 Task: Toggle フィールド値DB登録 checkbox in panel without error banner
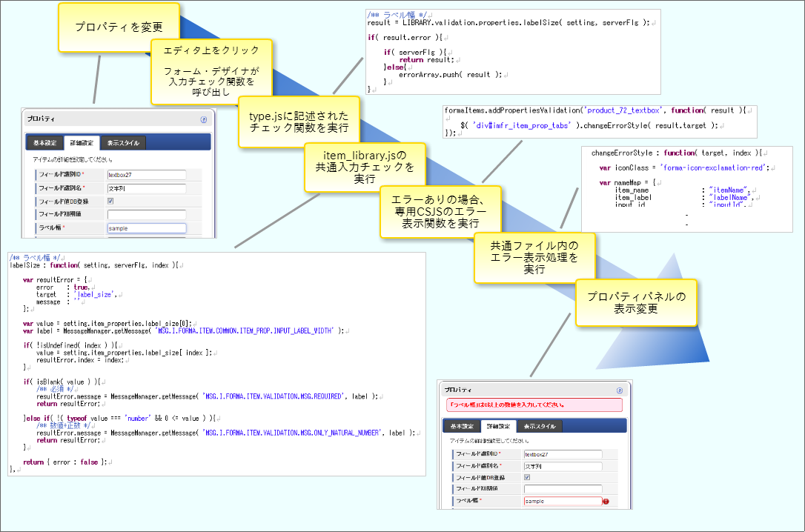click(110, 201)
